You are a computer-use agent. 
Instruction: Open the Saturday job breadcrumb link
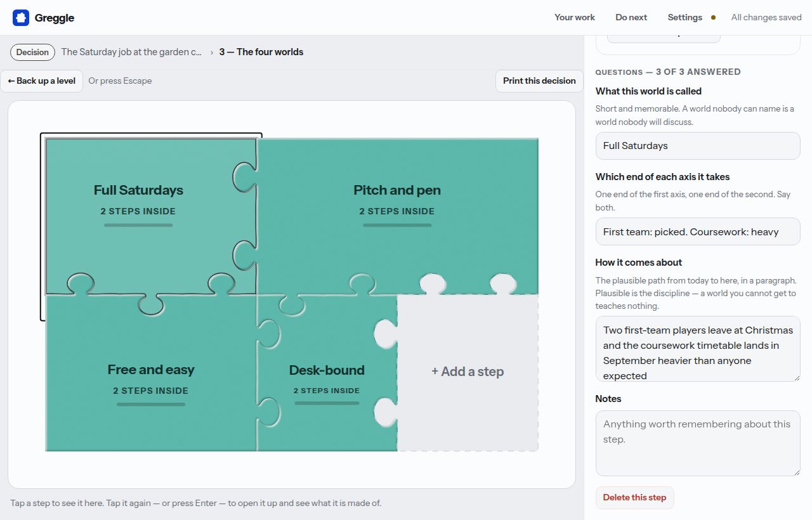pos(132,52)
